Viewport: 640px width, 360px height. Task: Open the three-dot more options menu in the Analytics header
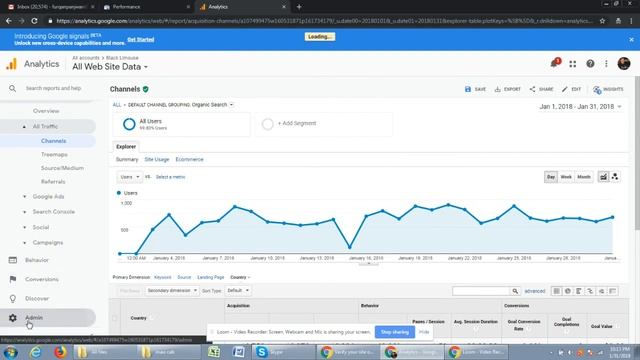point(607,64)
